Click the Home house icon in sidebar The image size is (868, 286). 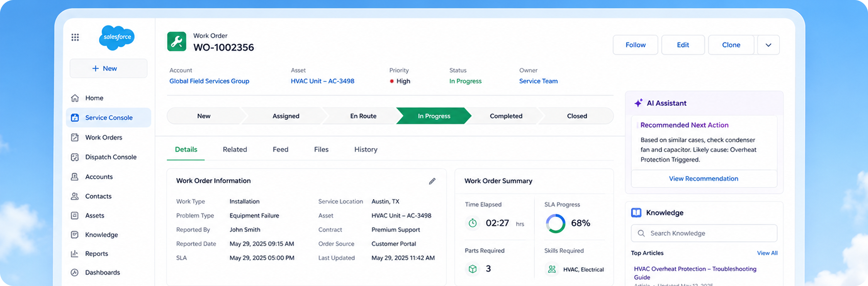[75, 98]
